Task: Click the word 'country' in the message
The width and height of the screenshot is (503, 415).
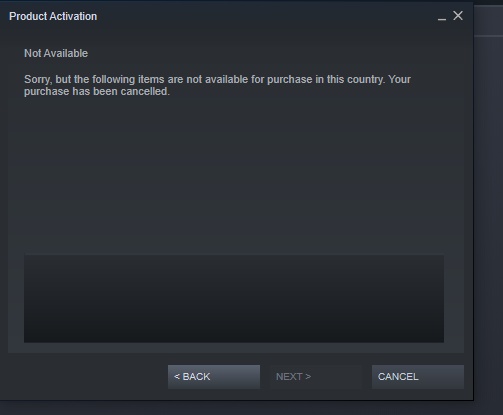Action: [365, 80]
